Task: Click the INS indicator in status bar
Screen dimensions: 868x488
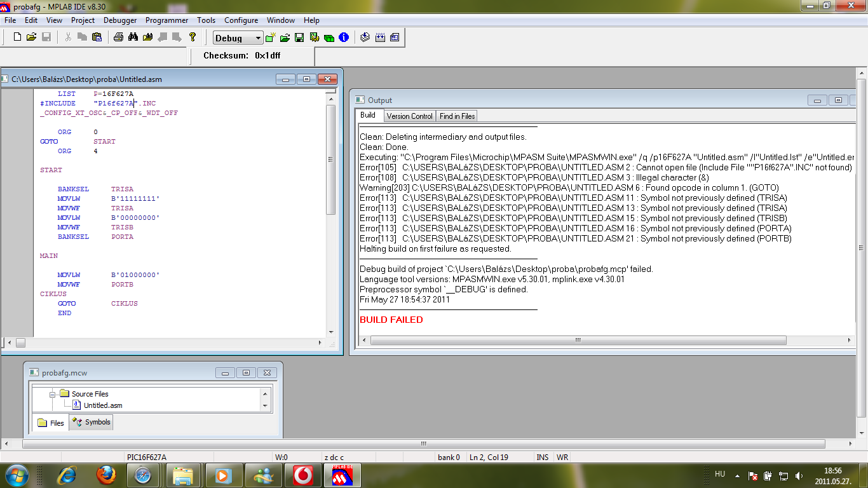Action: click(x=543, y=457)
